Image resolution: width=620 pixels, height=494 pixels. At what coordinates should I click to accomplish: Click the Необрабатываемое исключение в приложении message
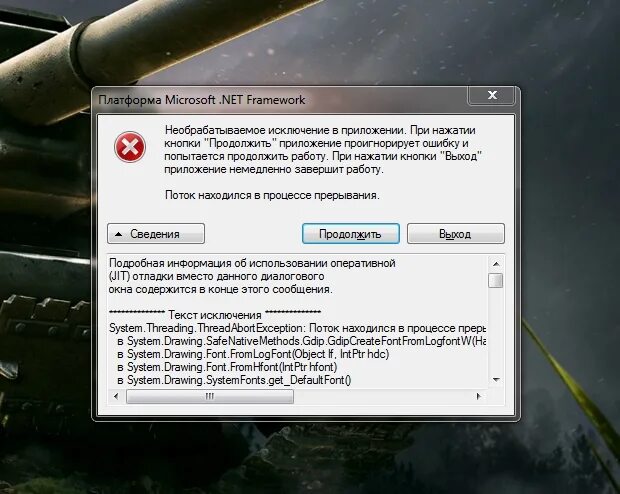click(323, 150)
